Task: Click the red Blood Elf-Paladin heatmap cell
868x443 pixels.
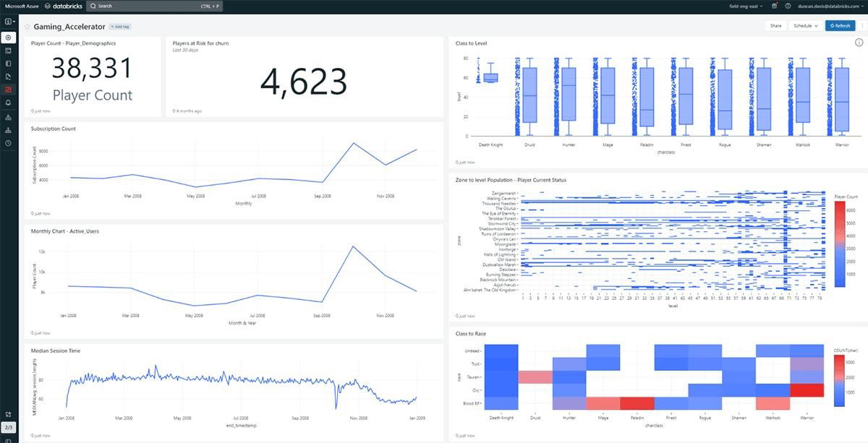Action: click(637, 403)
